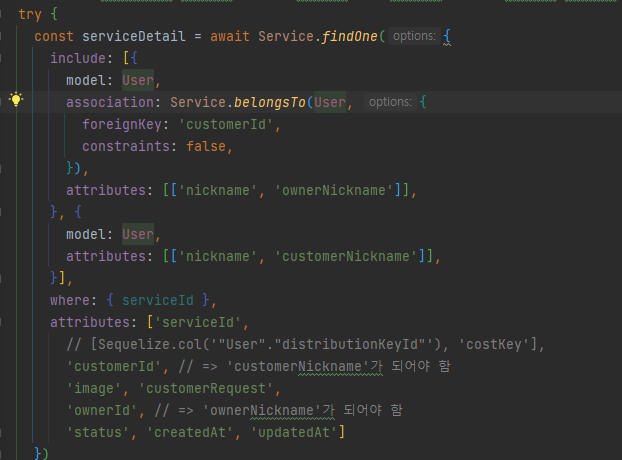
Task: Click 'model' key above the association line
Action: coord(86,80)
